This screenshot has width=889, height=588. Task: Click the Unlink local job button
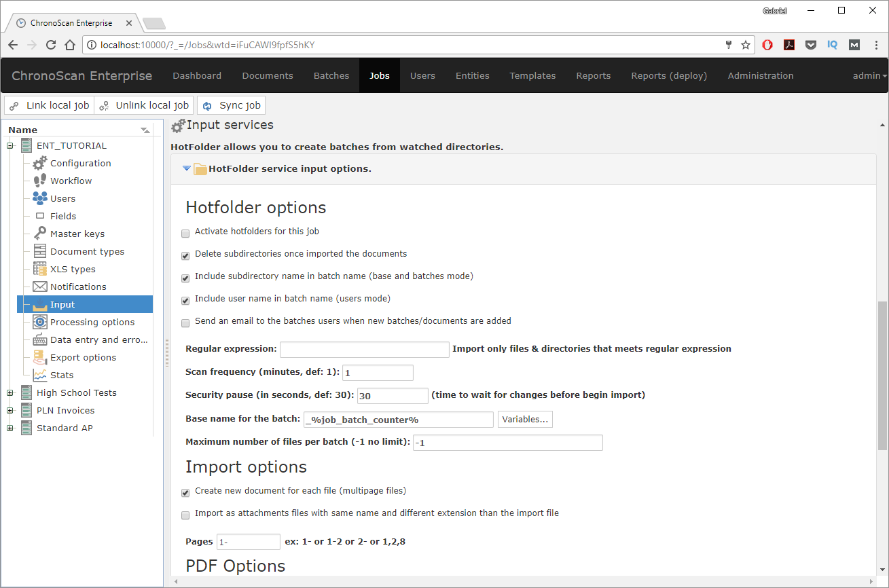click(143, 105)
